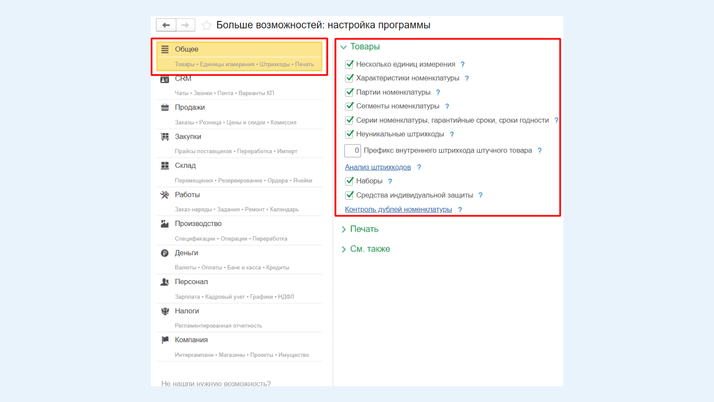This screenshot has height=402, width=714.
Task: Click the Производство factory icon
Action: coord(165,224)
